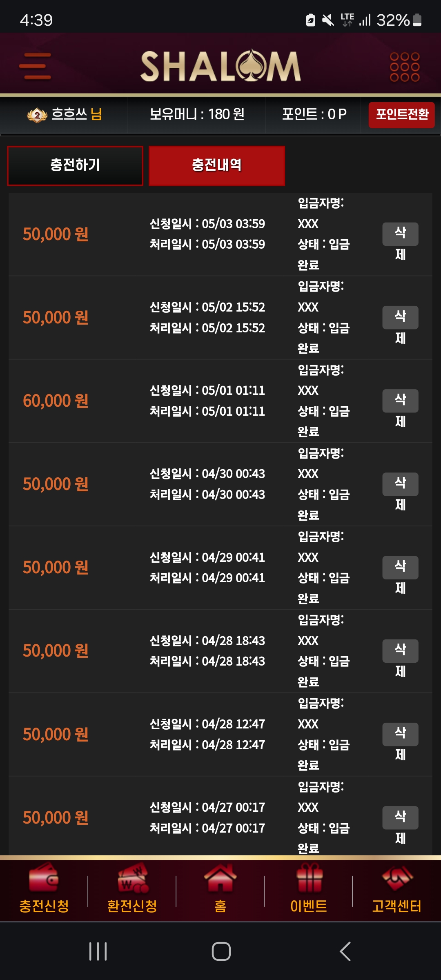Open 환전신청 cash icon
Viewport: 441px width, 980px height.
click(132, 877)
